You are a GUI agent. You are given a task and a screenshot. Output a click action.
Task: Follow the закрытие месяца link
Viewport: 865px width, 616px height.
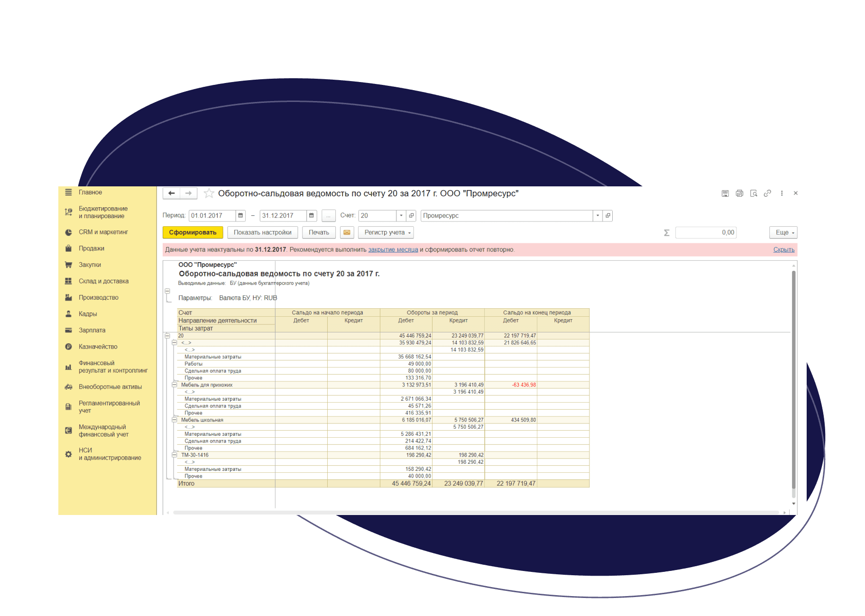tap(393, 249)
